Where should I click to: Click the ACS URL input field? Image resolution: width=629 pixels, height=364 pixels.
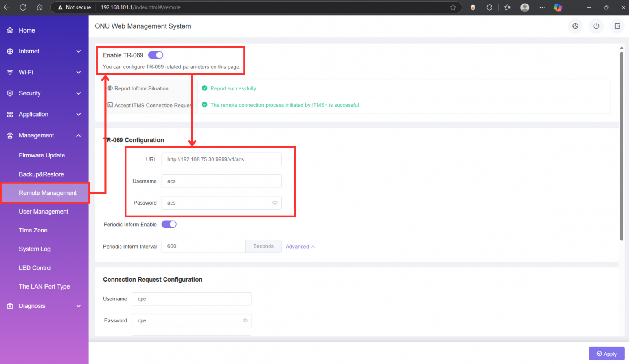tap(221, 159)
